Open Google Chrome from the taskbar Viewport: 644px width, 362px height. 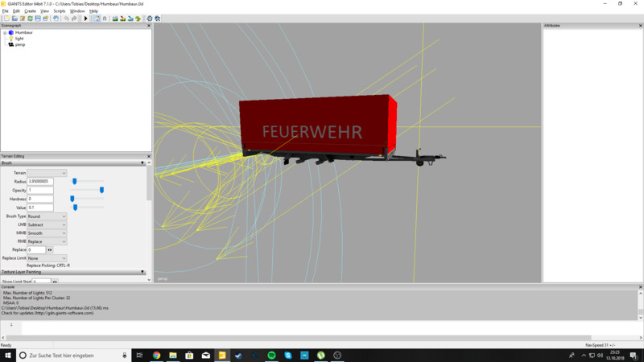156,355
